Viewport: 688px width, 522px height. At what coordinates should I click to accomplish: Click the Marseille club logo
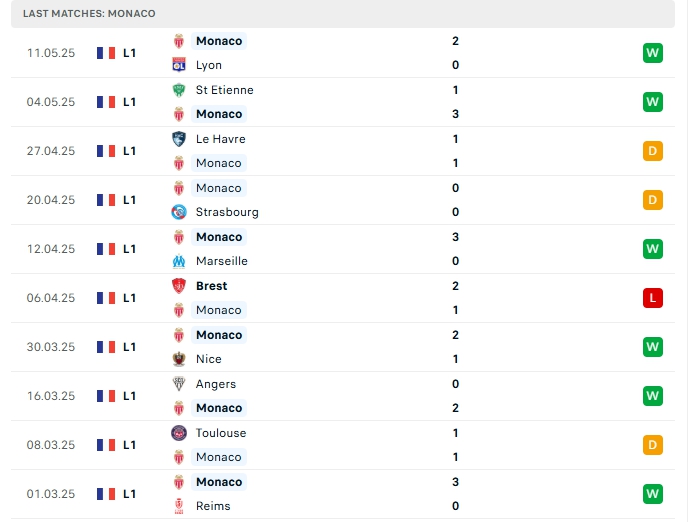179,261
